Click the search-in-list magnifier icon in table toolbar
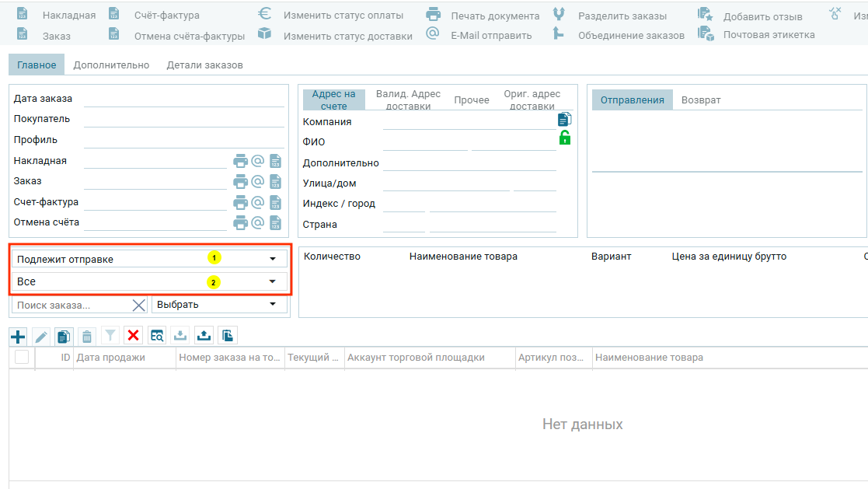Image resolution: width=868 pixels, height=489 pixels. 157,336
